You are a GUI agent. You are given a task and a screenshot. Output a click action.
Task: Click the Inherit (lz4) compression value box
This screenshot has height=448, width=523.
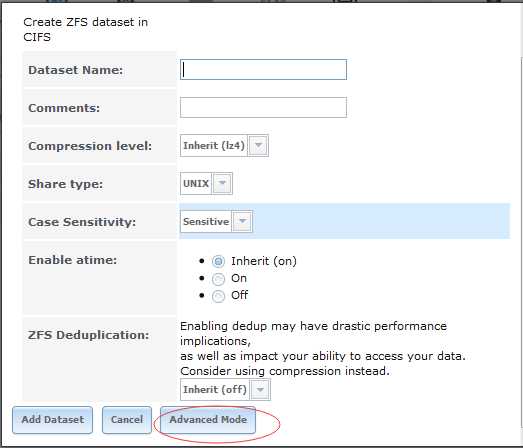tap(214, 145)
